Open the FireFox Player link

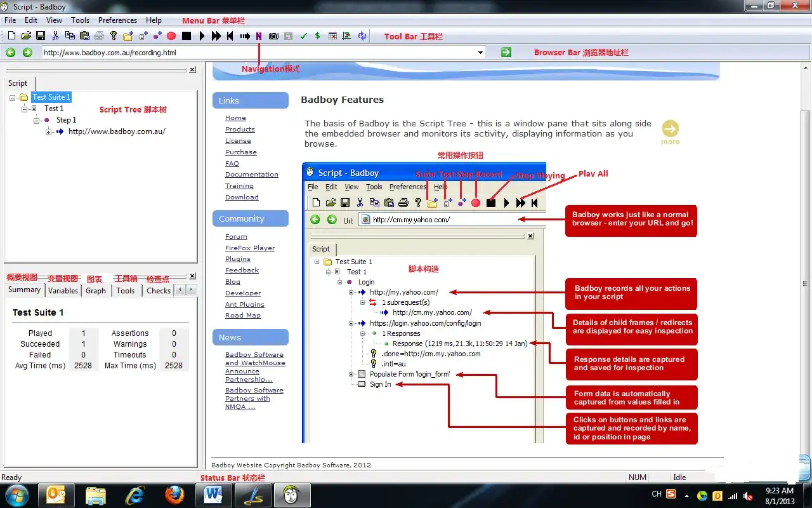[250, 248]
